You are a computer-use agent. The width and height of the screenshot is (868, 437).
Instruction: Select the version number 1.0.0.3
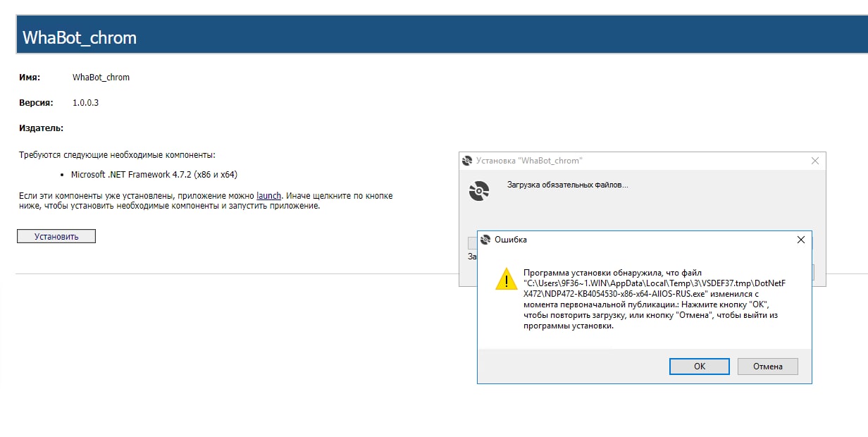coord(85,102)
